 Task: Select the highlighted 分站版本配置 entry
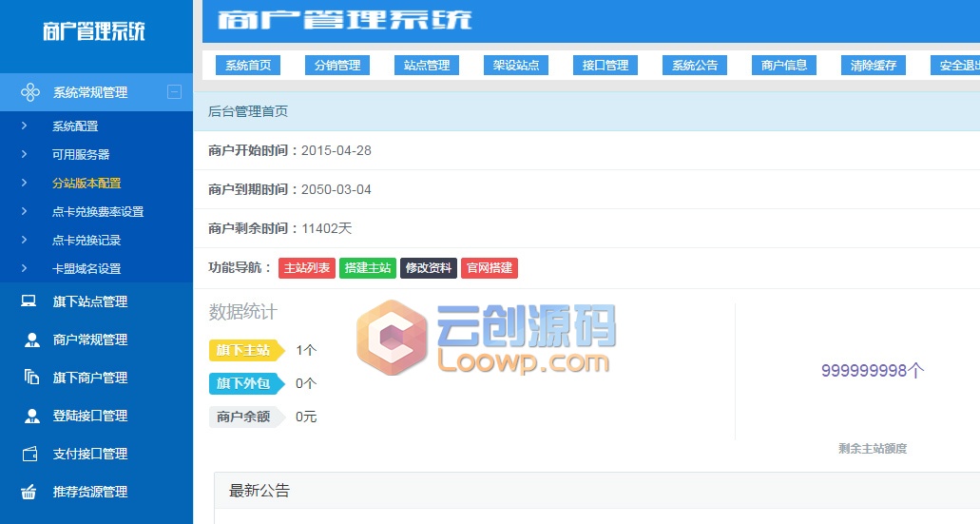coord(86,184)
